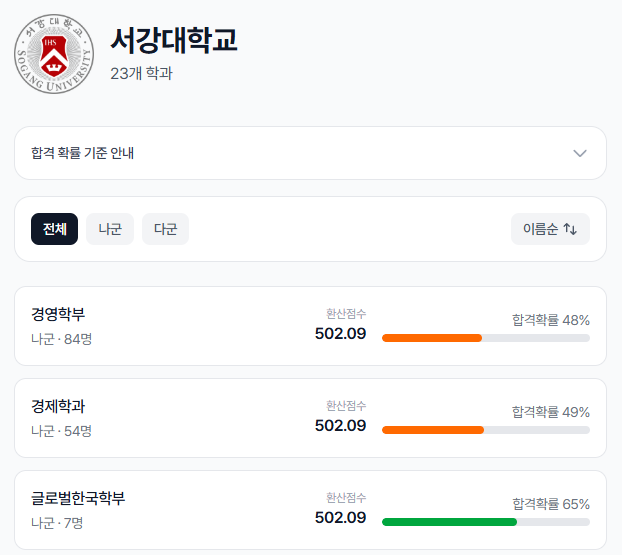Click the 나군 · 54명 subtitle under 경제학과
This screenshot has height=555, width=622.
point(62,431)
